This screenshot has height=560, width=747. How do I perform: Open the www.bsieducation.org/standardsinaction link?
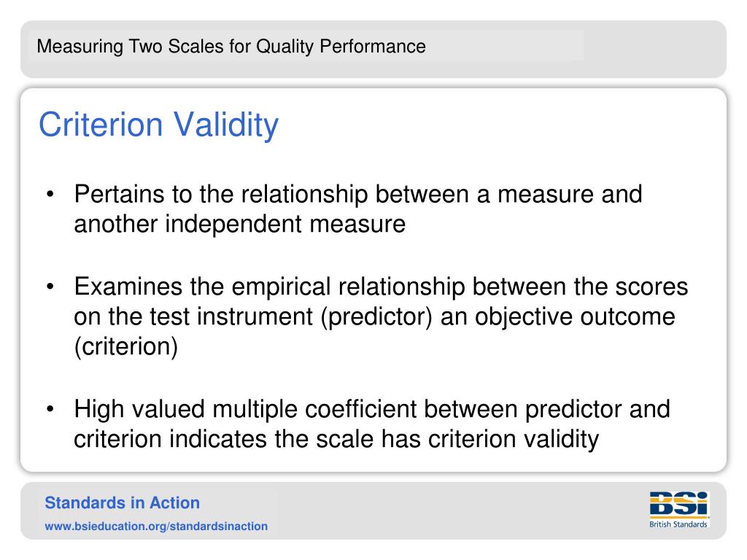[156, 526]
